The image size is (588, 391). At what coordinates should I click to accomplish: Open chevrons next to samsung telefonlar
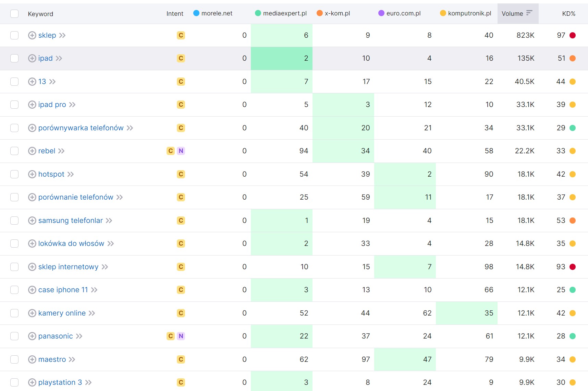[109, 221]
